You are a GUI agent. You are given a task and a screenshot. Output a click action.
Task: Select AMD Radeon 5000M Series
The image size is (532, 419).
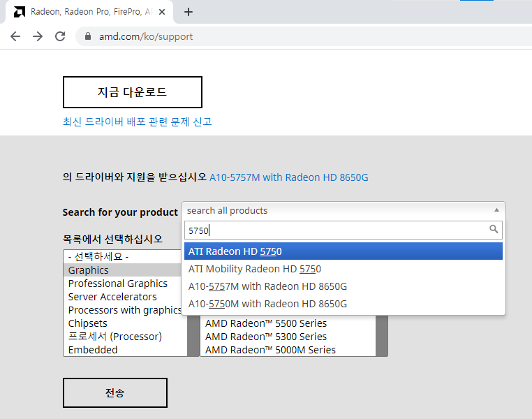point(288,350)
